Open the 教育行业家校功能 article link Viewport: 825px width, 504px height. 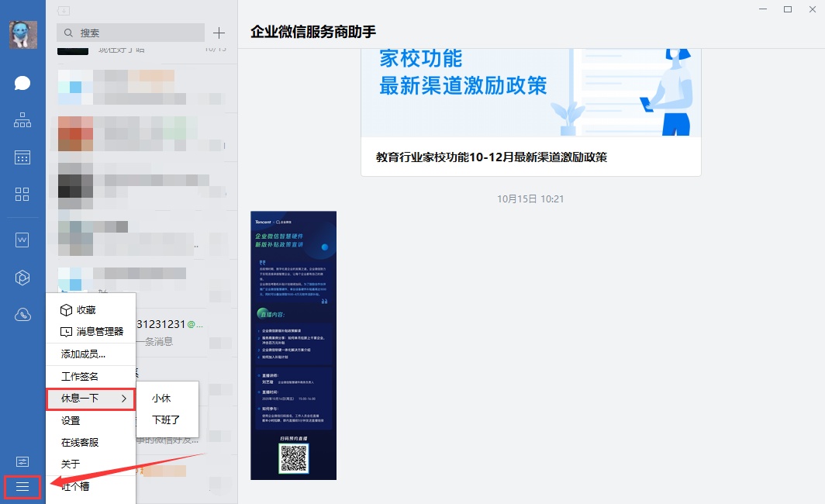492,157
